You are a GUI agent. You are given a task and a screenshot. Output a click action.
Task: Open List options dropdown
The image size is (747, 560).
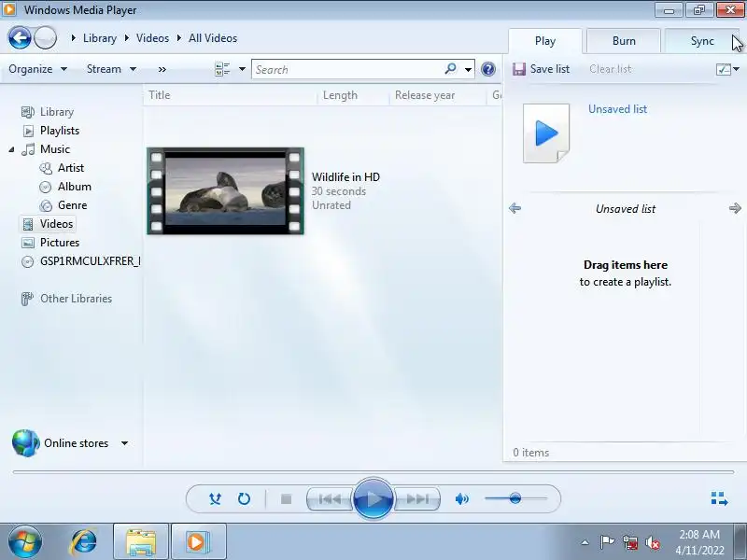pos(727,69)
